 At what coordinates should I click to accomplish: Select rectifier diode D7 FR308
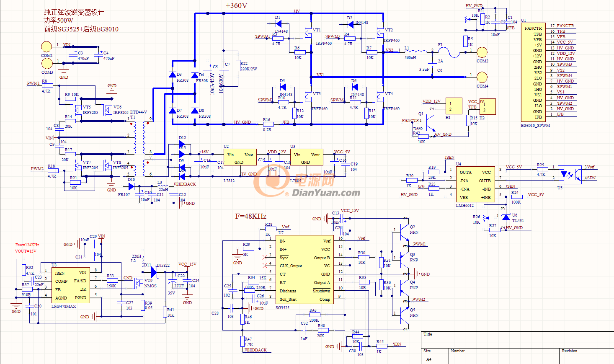(x=172, y=111)
